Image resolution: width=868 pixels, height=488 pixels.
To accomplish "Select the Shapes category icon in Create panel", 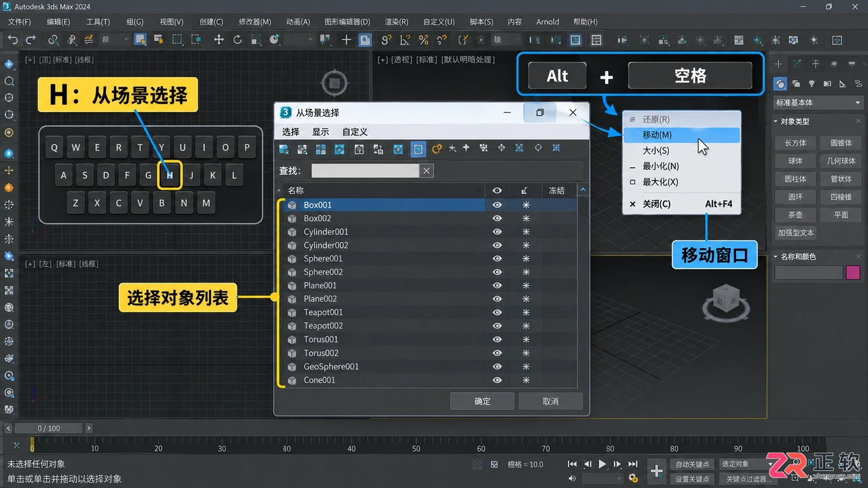I will [x=796, y=84].
